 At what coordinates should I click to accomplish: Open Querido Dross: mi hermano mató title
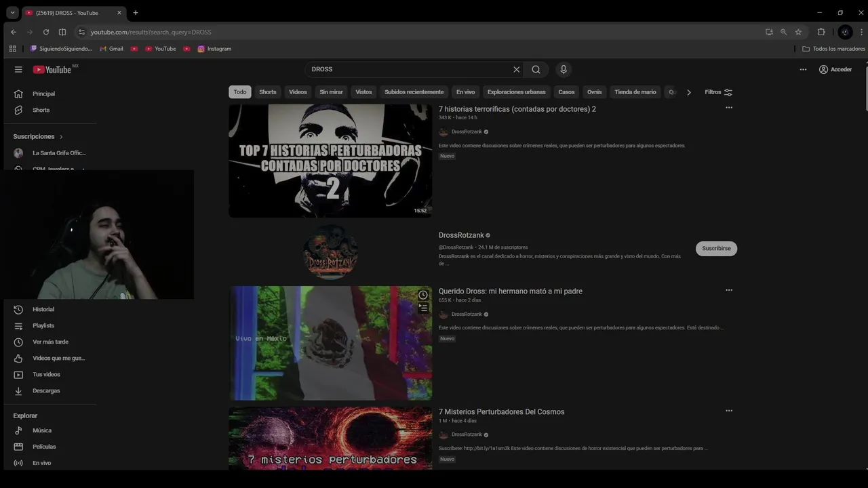[510, 291]
